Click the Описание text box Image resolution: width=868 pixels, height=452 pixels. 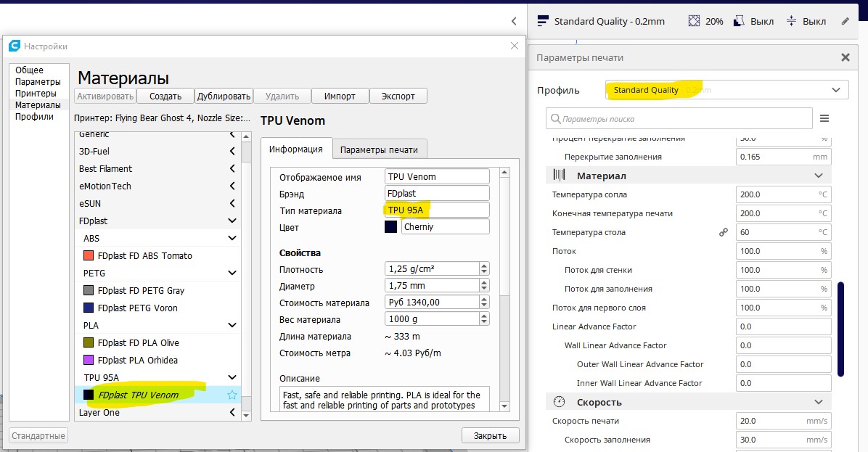coord(384,399)
